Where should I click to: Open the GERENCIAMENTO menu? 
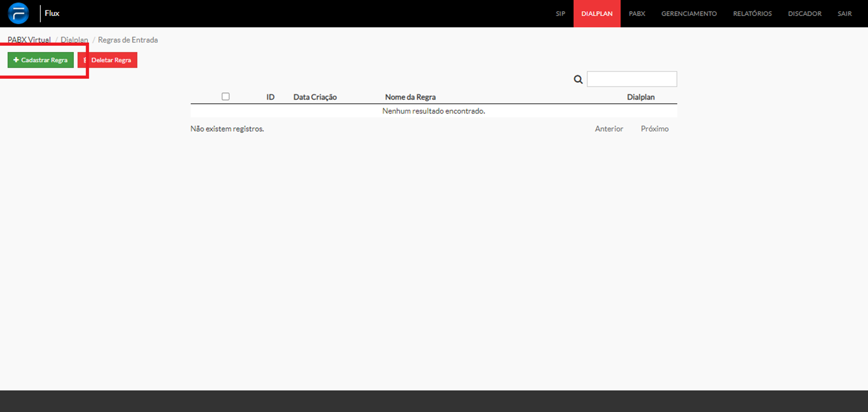(689, 13)
